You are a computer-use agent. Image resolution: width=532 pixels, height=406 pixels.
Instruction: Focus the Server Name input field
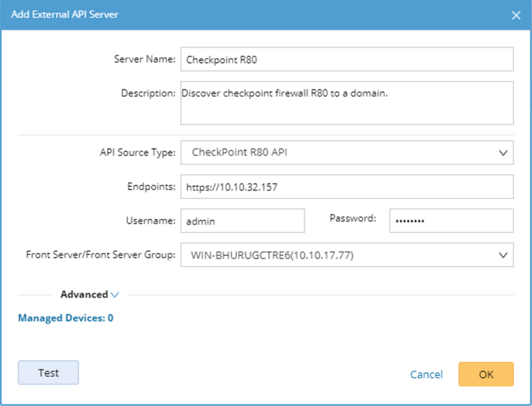[x=347, y=59]
